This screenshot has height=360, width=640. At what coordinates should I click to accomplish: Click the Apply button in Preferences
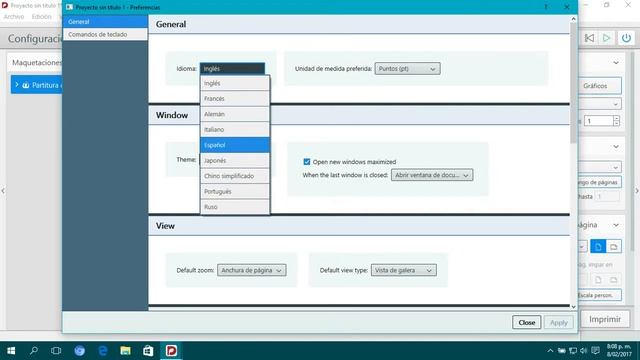[x=559, y=322]
